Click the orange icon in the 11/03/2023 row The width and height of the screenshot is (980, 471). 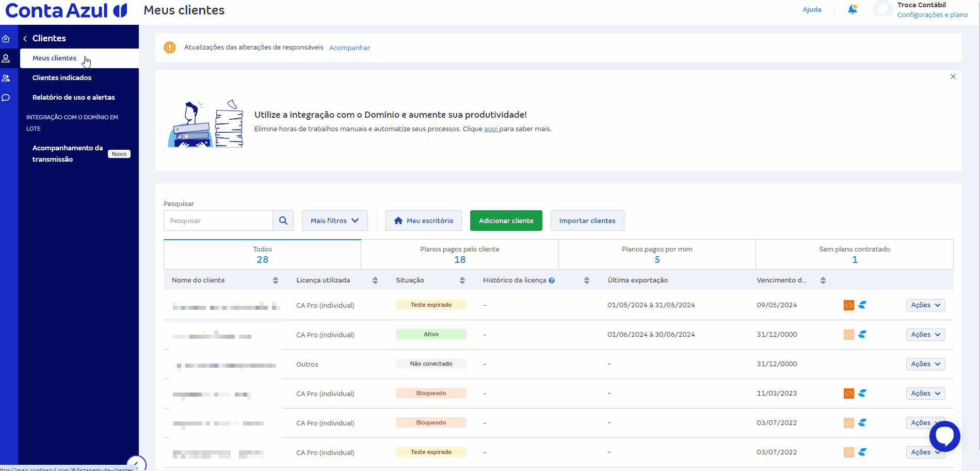(x=848, y=394)
